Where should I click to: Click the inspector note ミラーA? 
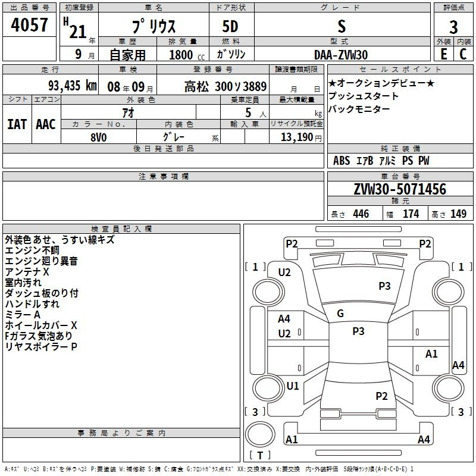23,315
